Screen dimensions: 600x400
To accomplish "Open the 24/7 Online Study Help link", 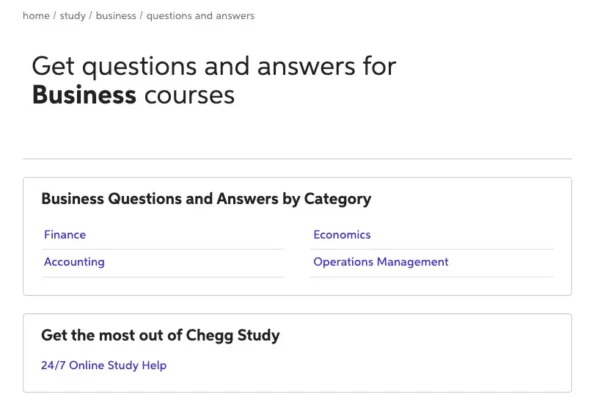I will (x=104, y=365).
